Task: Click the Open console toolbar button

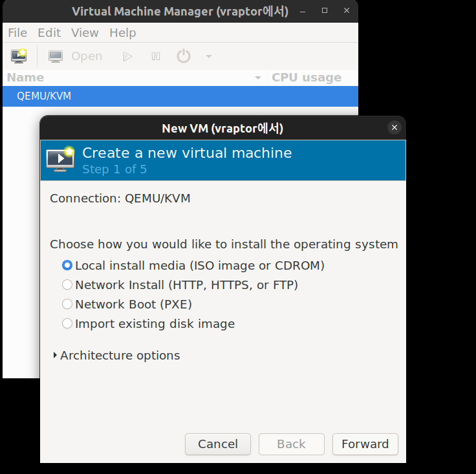Action: click(x=75, y=56)
